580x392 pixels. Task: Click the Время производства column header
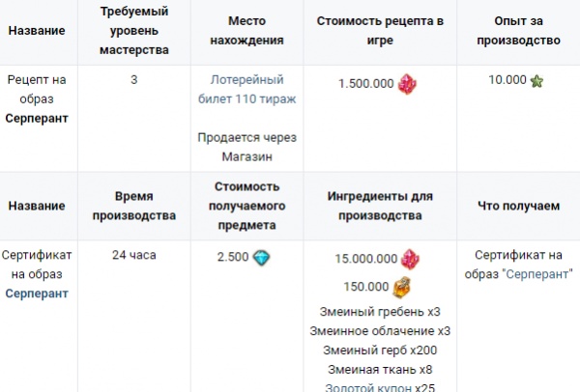point(134,205)
